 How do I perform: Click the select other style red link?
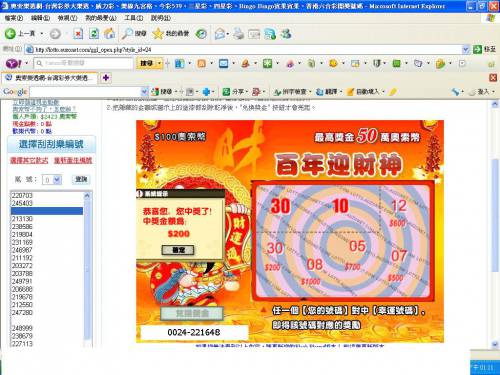tap(29, 160)
